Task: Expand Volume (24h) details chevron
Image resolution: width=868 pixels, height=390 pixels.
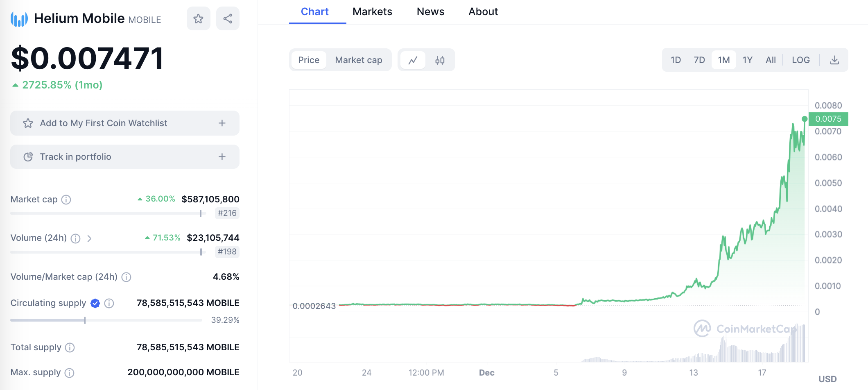Action: click(89, 238)
